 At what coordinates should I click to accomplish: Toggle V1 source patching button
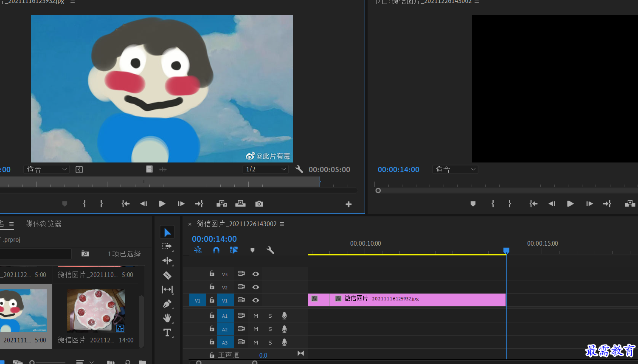197,300
